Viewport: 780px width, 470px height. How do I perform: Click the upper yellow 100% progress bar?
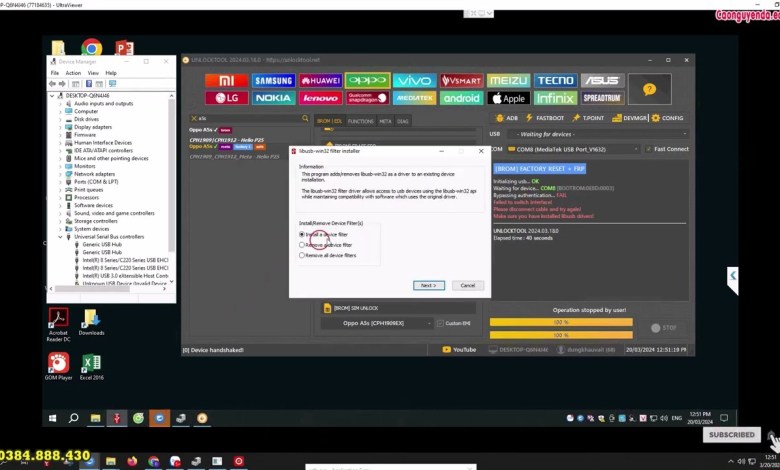coord(561,322)
